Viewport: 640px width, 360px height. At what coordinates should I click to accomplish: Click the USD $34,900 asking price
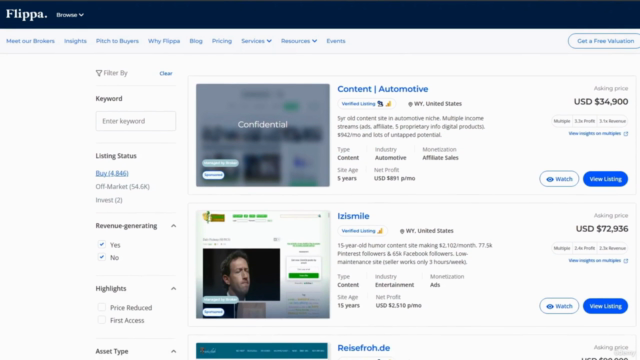(x=601, y=102)
